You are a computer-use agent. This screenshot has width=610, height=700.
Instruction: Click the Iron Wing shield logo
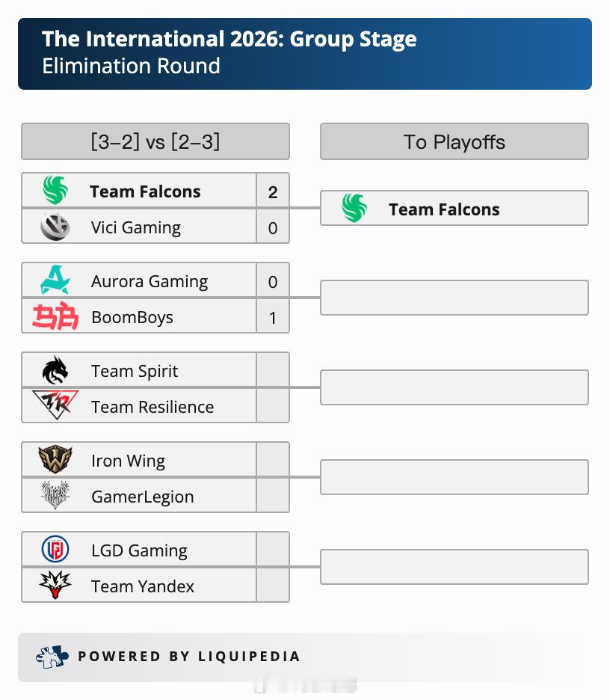click(55, 459)
